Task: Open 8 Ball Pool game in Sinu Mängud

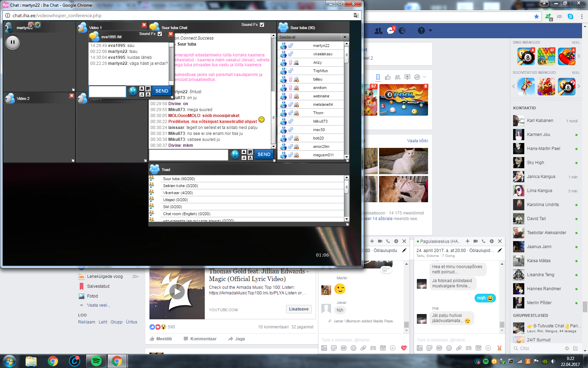Action: click(x=526, y=56)
